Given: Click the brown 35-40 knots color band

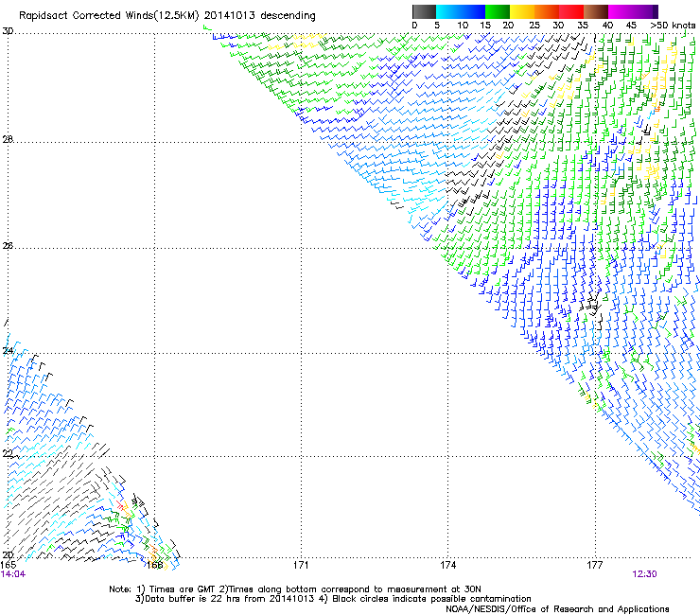Looking at the screenshot, I should click(596, 11).
